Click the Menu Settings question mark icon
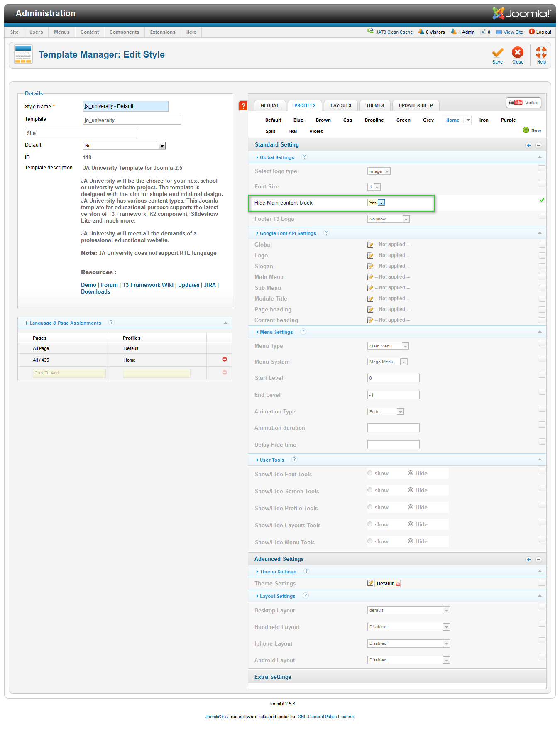The height and width of the screenshot is (729, 560). pyautogui.click(x=303, y=332)
